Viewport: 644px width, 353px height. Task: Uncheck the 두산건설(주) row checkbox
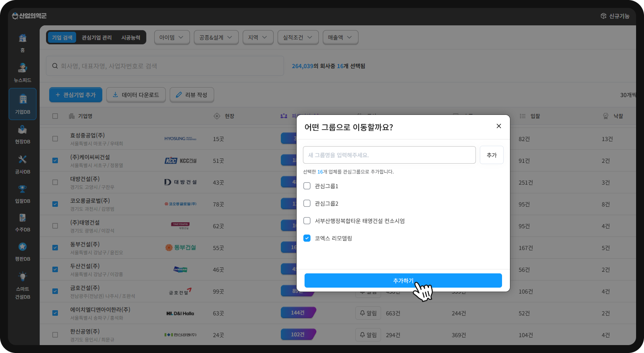55,269
